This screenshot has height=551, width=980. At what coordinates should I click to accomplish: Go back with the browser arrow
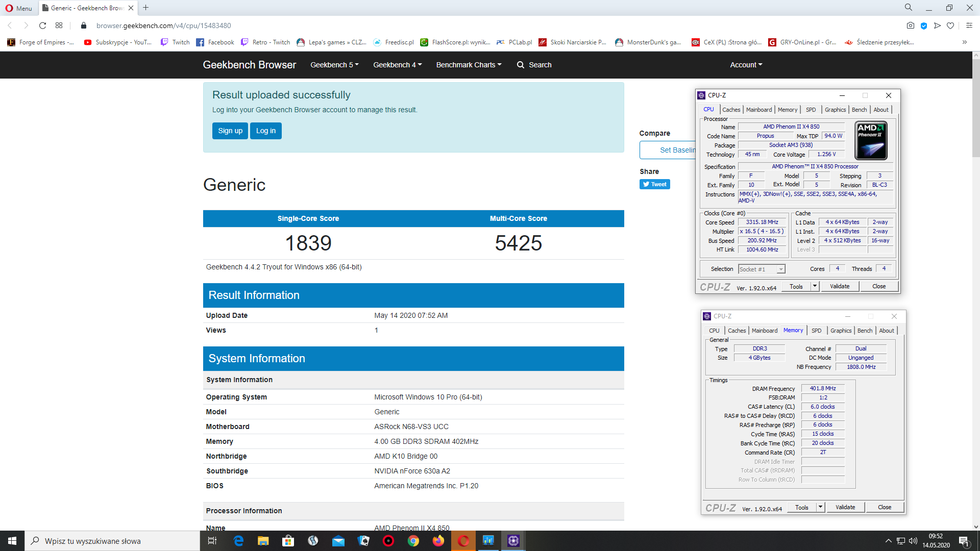click(10, 26)
